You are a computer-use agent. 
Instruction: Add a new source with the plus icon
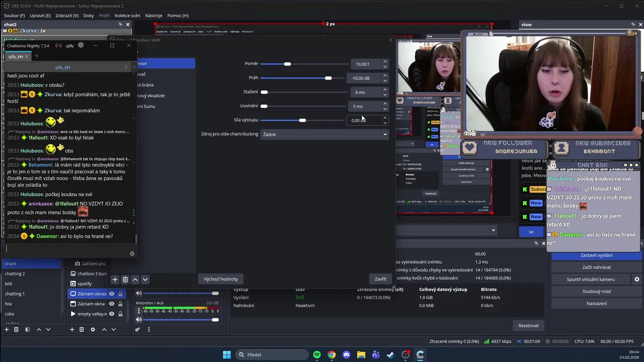pyautogui.click(x=72, y=329)
